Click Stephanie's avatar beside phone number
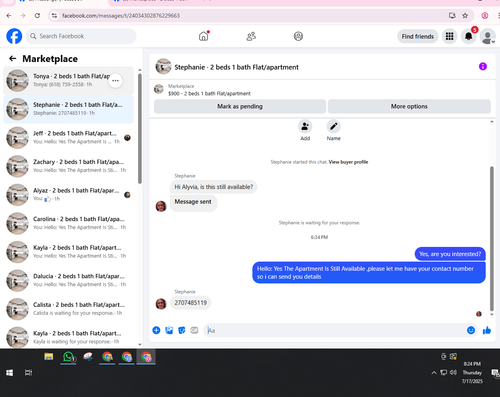Screen dimensions: 500x397 [161, 304]
